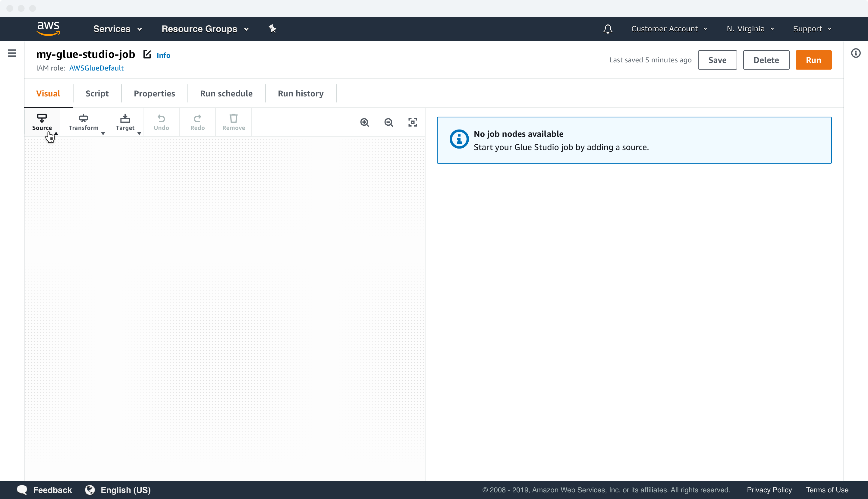The width and height of the screenshot is (868, 499).
Task: Open the notifications bell
Action: pos(608,29)
